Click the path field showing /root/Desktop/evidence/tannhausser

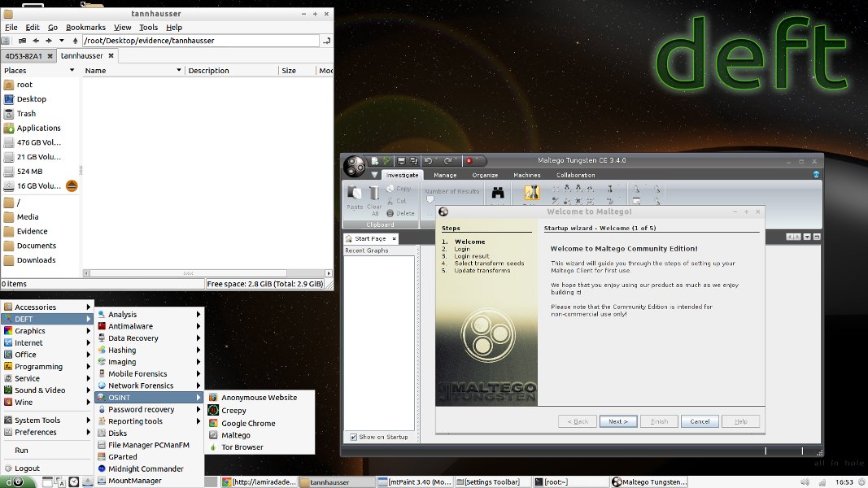coord(194,40)
